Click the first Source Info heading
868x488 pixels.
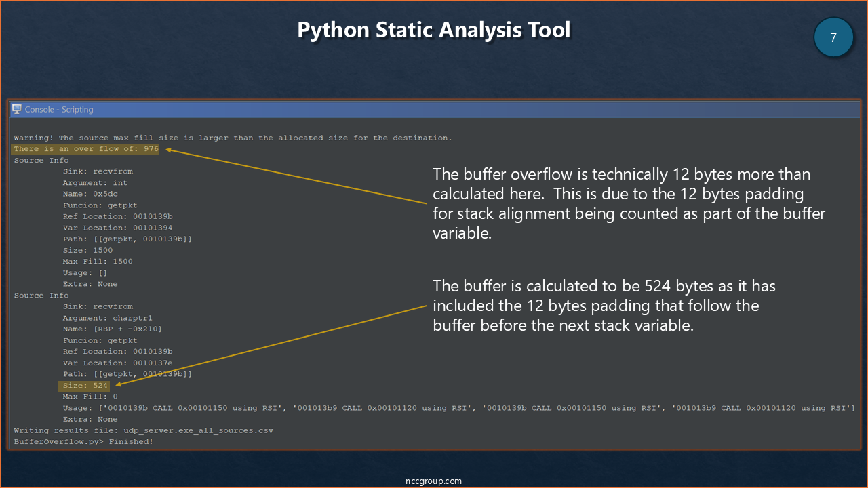(x=41, y=161)
